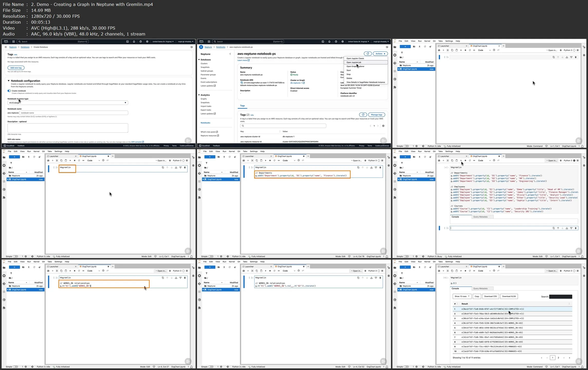Click the Add new tag button

tap(16, 68)
